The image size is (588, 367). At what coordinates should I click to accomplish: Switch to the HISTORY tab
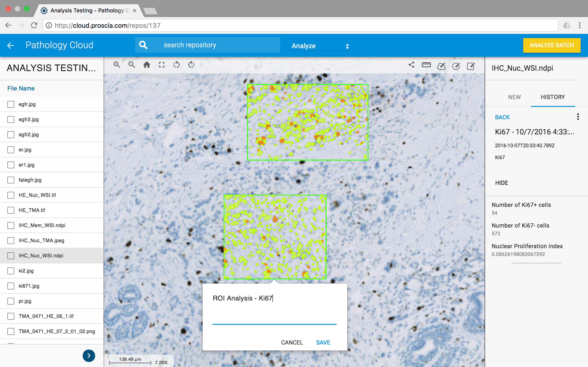(553, 97)
